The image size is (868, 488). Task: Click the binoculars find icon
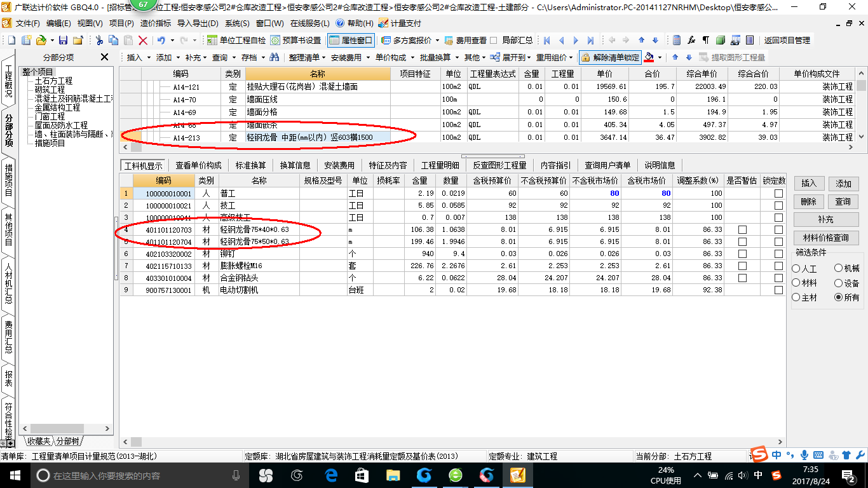275,57
